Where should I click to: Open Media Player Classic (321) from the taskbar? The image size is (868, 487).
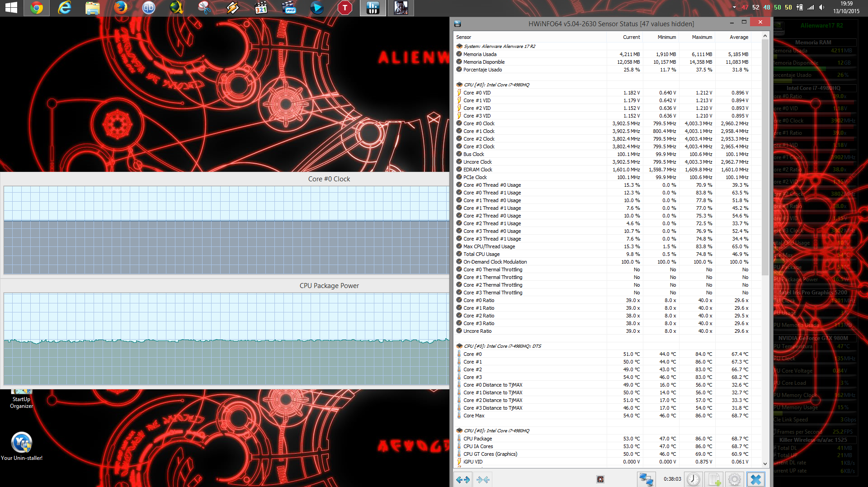[x=261, y=8]
